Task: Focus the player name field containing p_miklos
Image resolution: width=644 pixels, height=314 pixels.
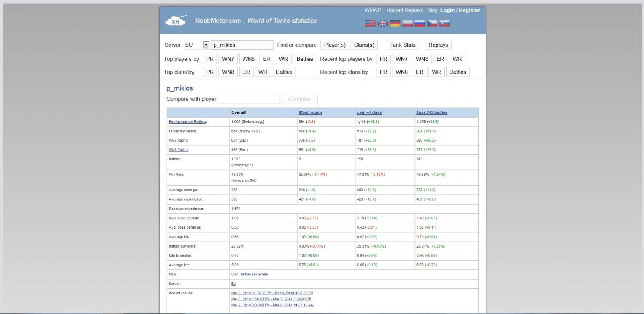Action: pos(242,45)
